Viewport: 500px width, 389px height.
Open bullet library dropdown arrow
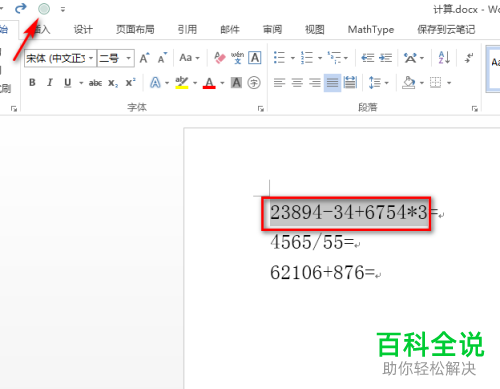(293, 58)
